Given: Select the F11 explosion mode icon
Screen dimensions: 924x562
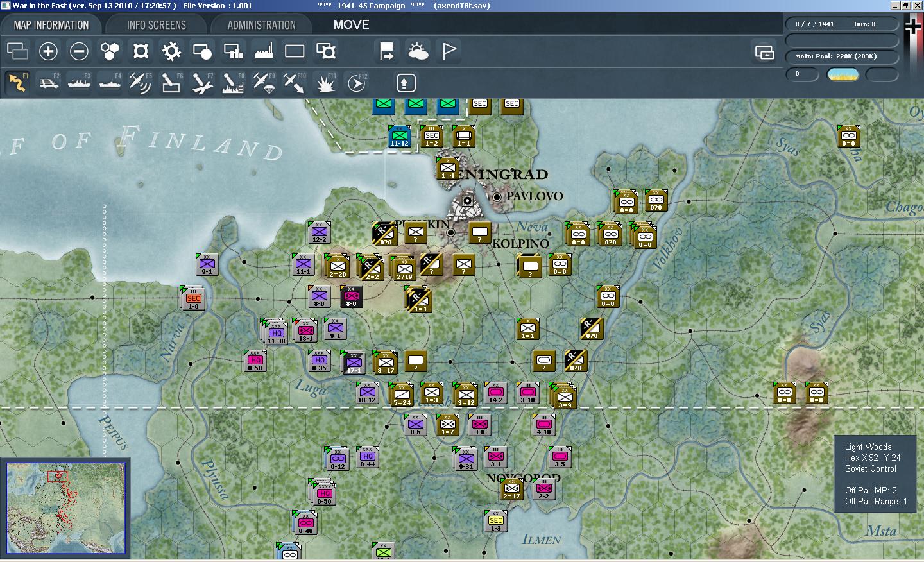Looking at the screenshot, I should coord(325,83).
